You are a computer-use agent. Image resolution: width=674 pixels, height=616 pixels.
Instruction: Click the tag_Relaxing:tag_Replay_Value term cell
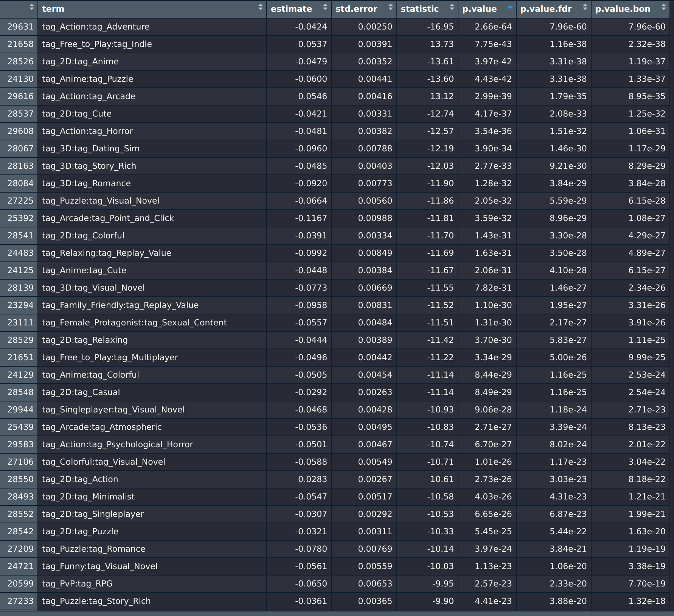(x=107, y=253)
